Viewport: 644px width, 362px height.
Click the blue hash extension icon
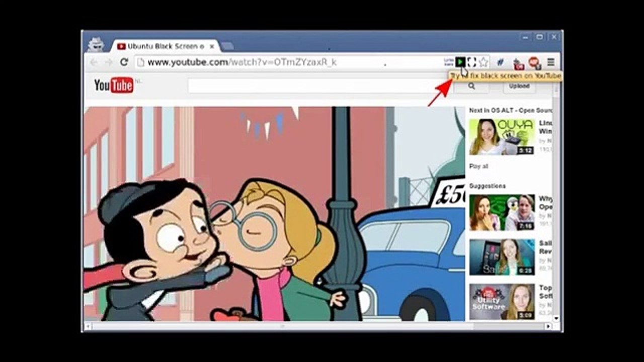coord(500,62)
